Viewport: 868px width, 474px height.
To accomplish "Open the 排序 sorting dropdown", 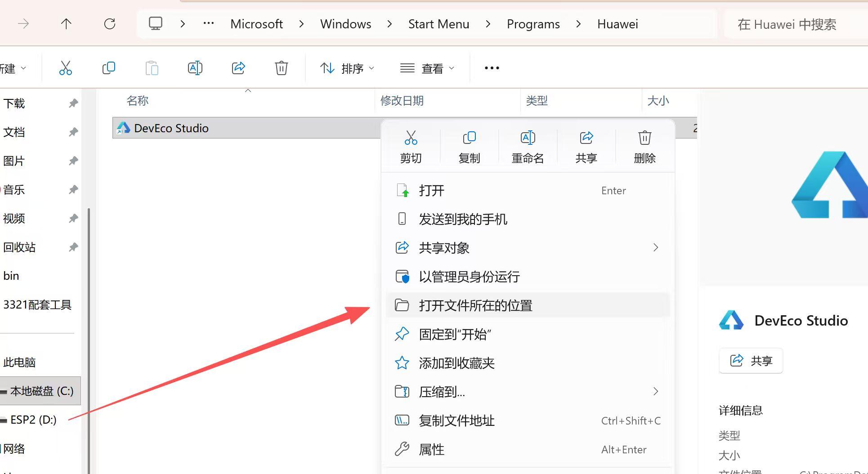I will tap(347, 68).
